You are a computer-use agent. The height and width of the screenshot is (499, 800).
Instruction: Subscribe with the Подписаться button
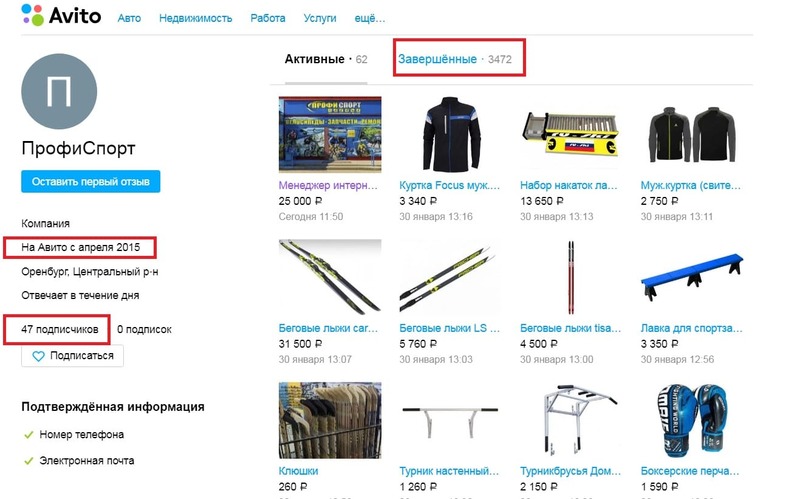coord(72,356)
